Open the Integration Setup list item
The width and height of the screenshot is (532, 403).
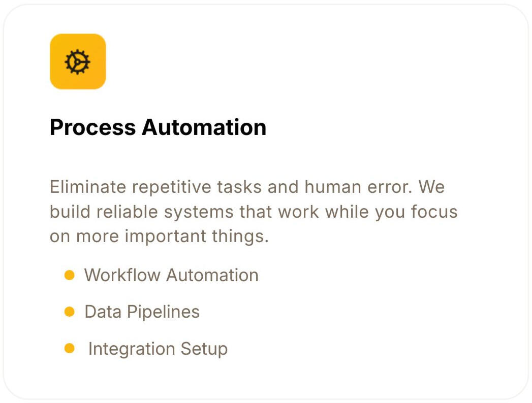click(x=158, y=349)
